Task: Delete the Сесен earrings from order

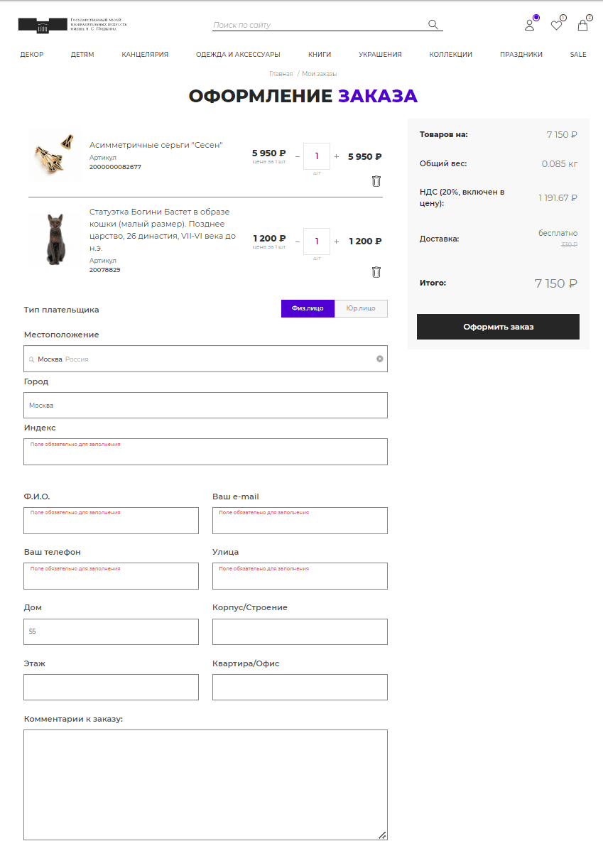Action: tap(376, 181)
